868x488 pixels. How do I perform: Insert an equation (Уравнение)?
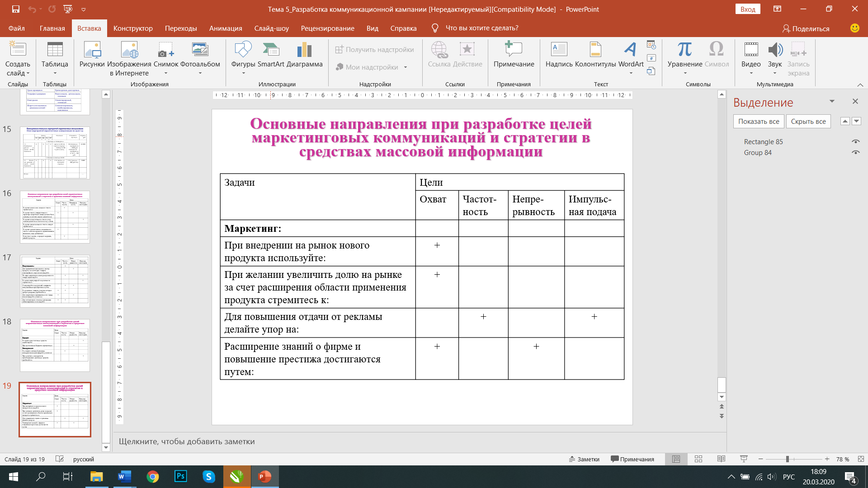click(684, 59)
